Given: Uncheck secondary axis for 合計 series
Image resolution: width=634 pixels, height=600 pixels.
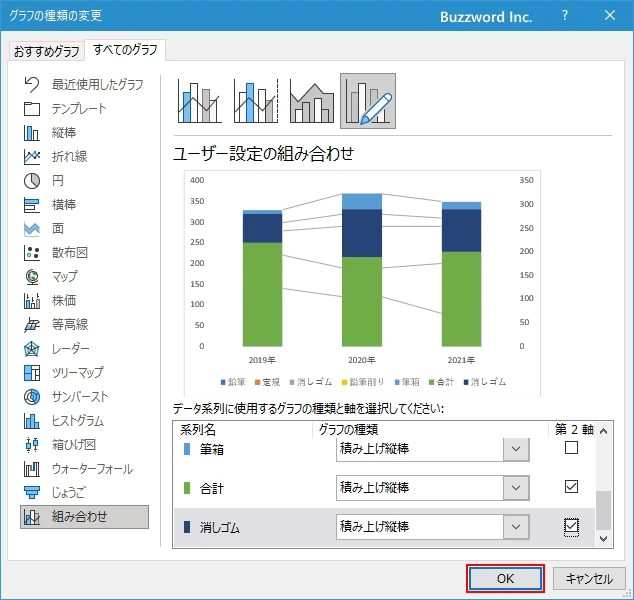Looking at the screenshot, I should 571,487.
